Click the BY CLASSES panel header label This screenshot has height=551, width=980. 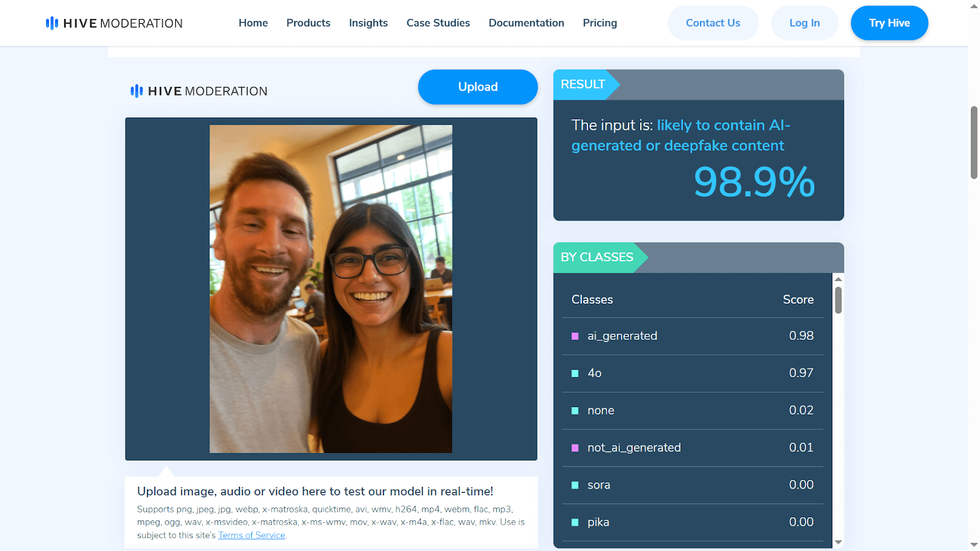597,257
